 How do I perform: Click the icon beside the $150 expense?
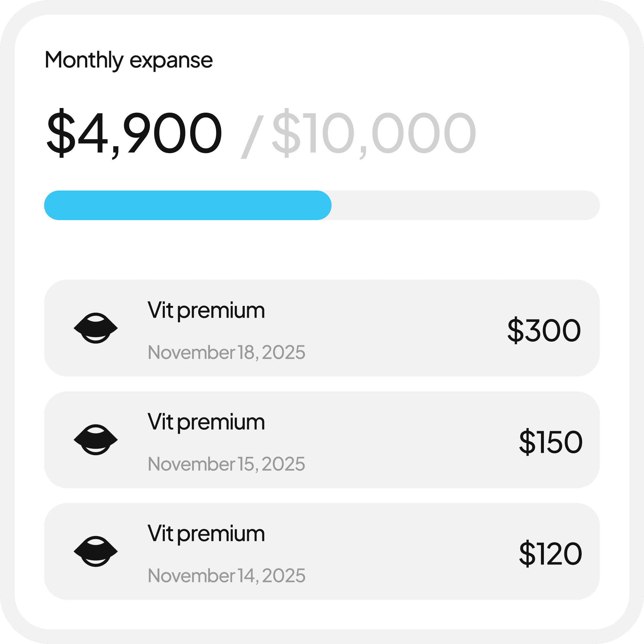tap(96, 440)
